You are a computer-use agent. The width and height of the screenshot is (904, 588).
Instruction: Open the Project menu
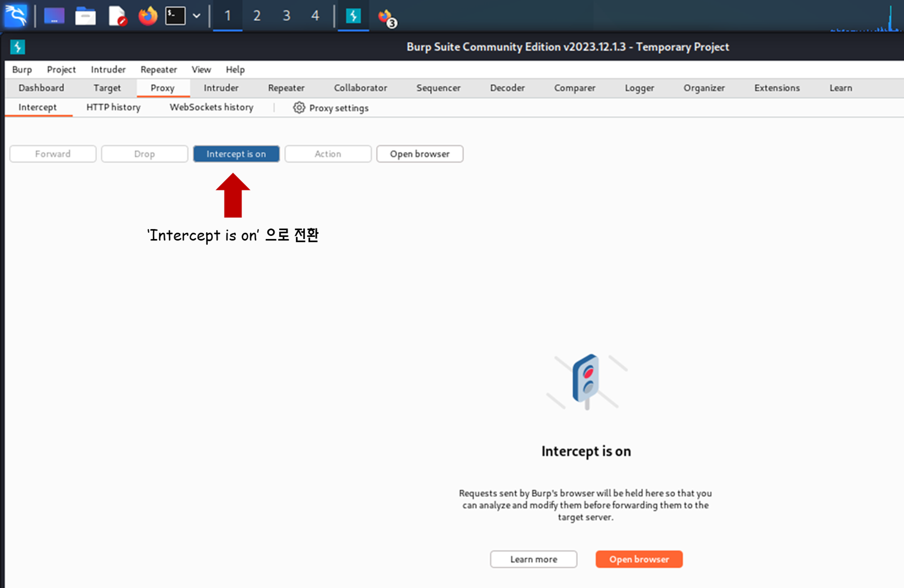(x=61, y=70)
